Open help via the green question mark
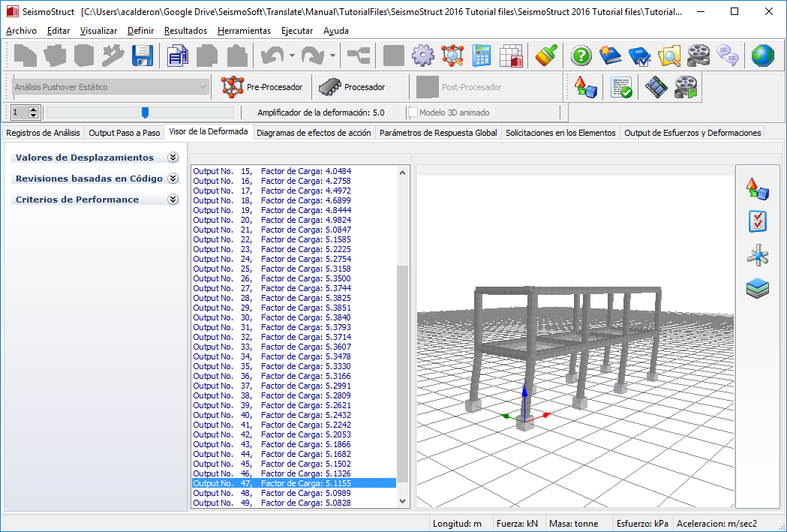This screenshot has height=532, width=787. (x=581, y=56)
